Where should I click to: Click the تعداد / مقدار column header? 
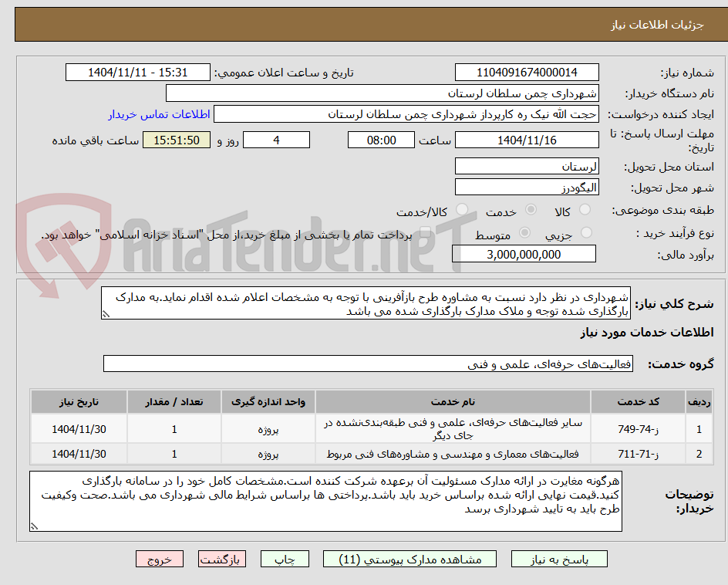click(174, 402)
